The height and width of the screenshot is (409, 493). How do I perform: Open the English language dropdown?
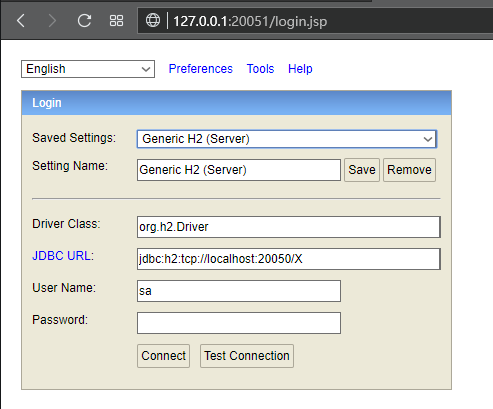[88, 69]
